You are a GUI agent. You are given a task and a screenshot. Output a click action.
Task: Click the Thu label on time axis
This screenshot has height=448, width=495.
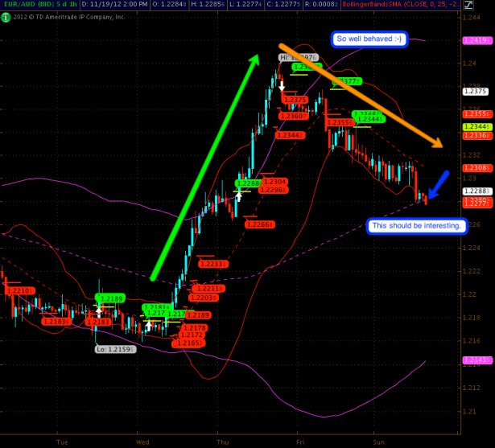coord(222,442)
